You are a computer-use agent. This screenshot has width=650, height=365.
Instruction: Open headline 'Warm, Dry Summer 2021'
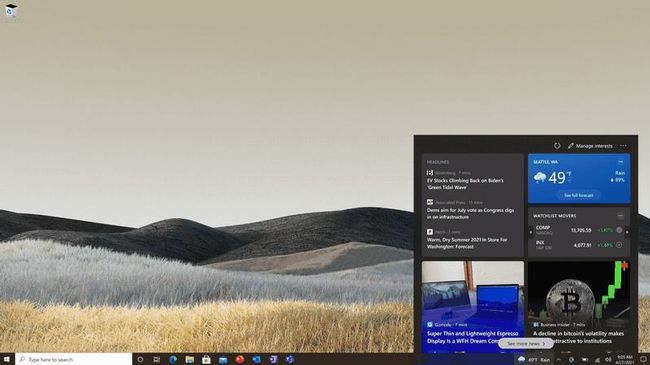point(467,243)
